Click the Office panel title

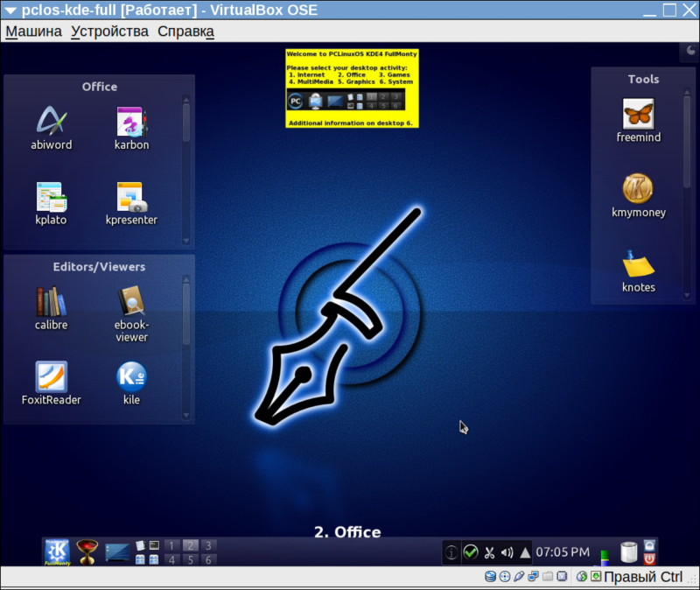coord(100,87)
